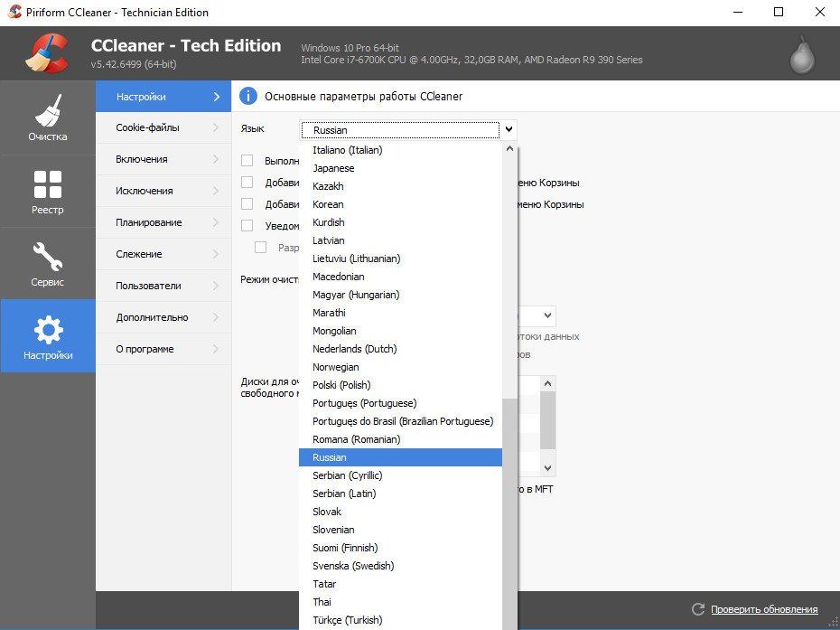Viewport: 840px width, 630px height.
Task: Collapse the Язык language dropdown arrow
Action: pyautogui.click(x=509, y=129)
